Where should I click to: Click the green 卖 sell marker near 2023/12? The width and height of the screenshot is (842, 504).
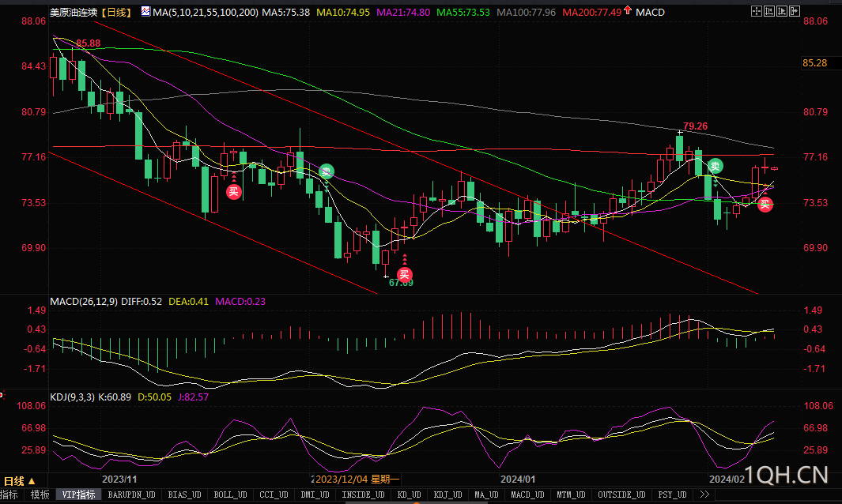327,171
